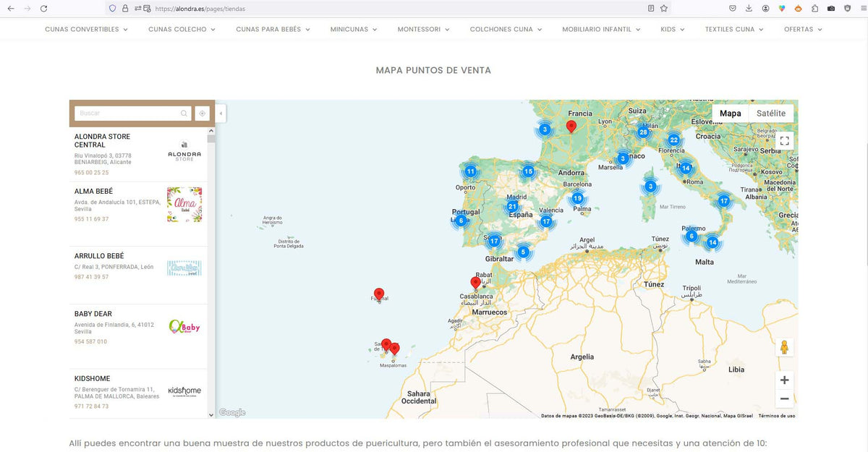Expand Colchones Cuna menu

coord(506,30)
